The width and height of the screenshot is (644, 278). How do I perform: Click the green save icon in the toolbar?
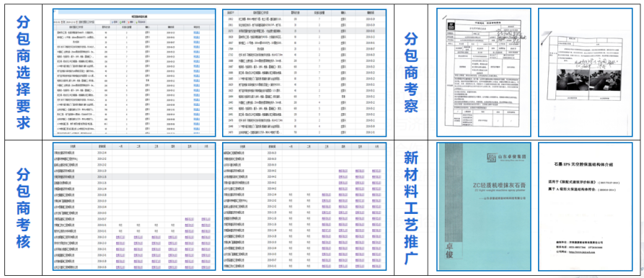point(120,22)
